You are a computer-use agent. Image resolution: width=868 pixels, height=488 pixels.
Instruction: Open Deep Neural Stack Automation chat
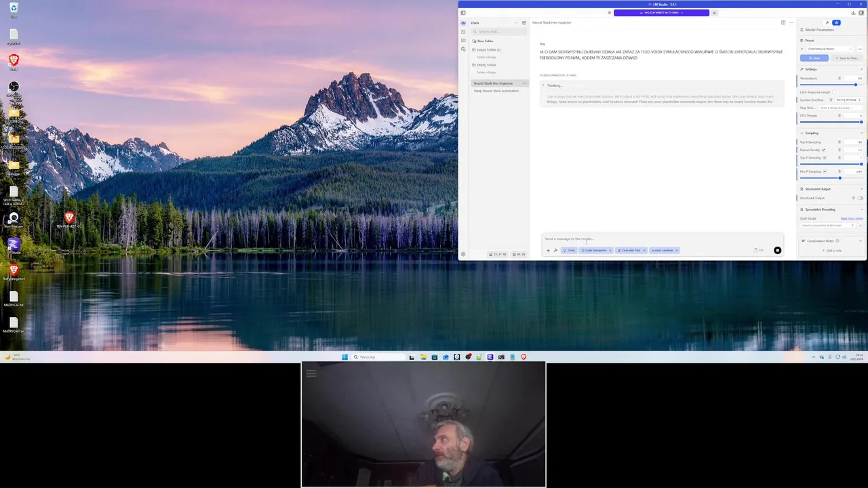496,91
